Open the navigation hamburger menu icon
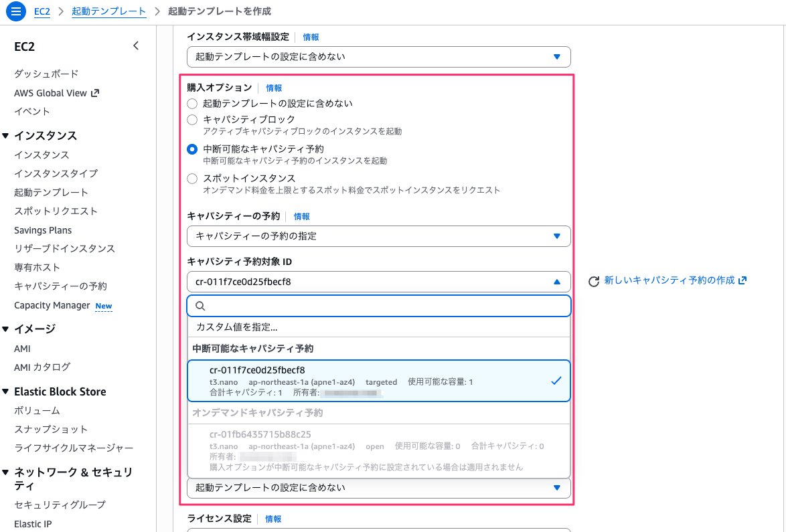786x532 pixels. click(16, 11)
